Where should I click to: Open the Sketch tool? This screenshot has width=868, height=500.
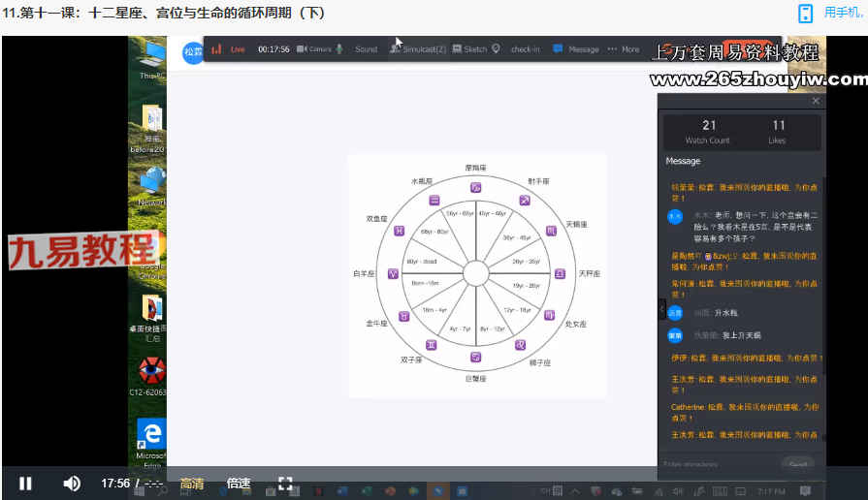pyautogui.click(x=469, y=49)
